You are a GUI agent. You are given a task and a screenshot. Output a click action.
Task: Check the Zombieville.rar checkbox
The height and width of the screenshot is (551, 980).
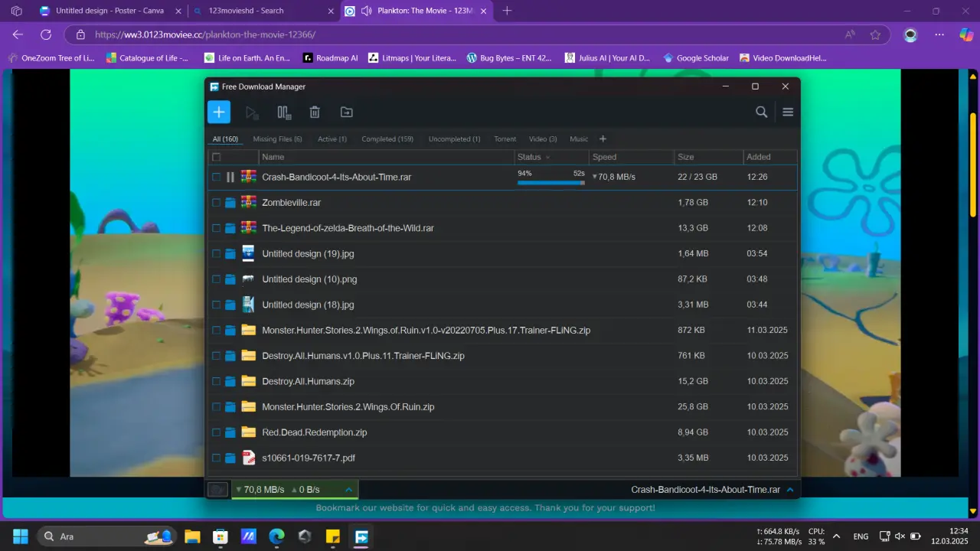pyautogui.click(x=217, y=203)
